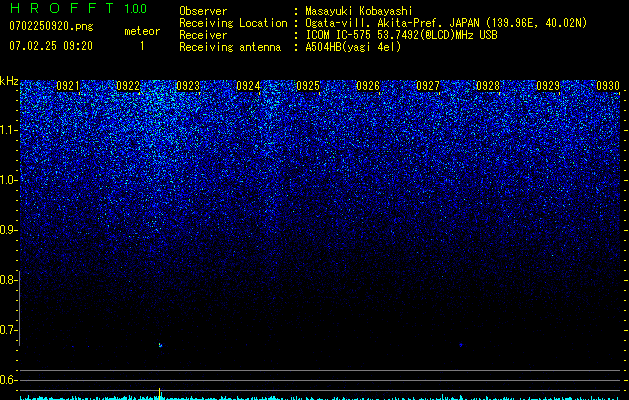
Task: Click the 0.9 kHz axis label
Action: tap(7, 230)
